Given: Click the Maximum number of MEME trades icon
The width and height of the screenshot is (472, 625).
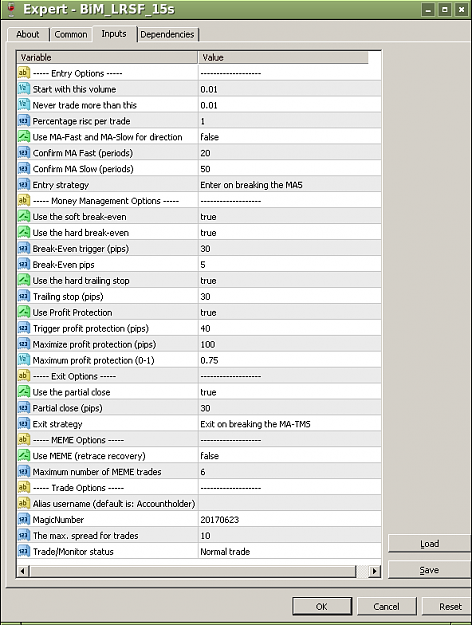Looking at the screenshot, I should point(24,472).
